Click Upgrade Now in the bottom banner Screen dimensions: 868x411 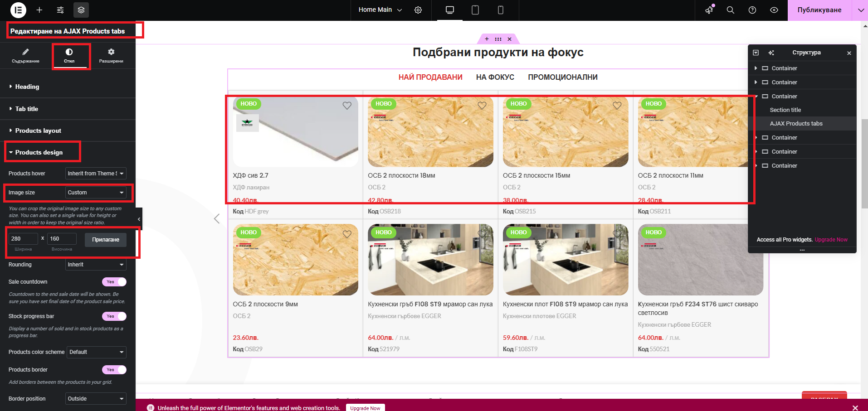(x=365, y=408)
